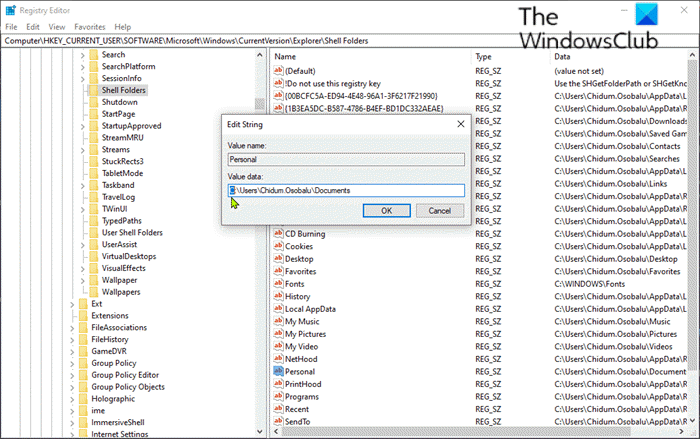Click the registry path address bar
The width and height of the screenshot is (700, 439).
pyautogui.click(x=350, y=41)
